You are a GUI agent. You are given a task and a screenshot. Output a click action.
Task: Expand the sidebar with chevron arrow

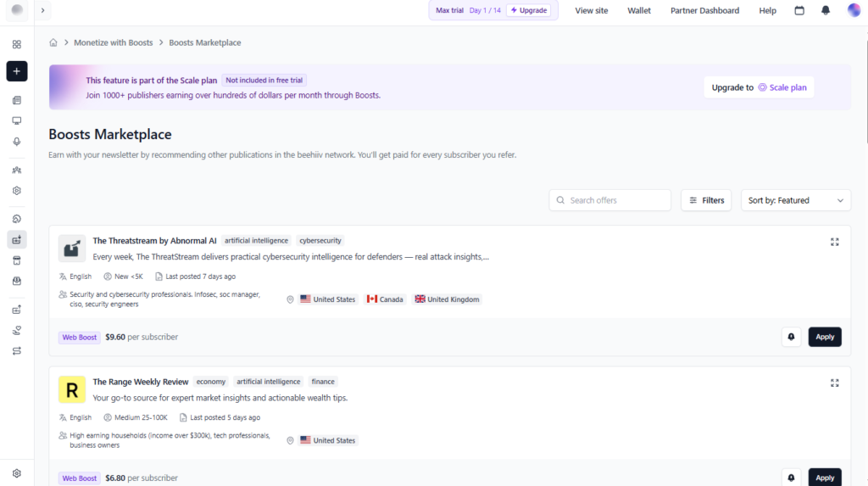pos(42,10)
